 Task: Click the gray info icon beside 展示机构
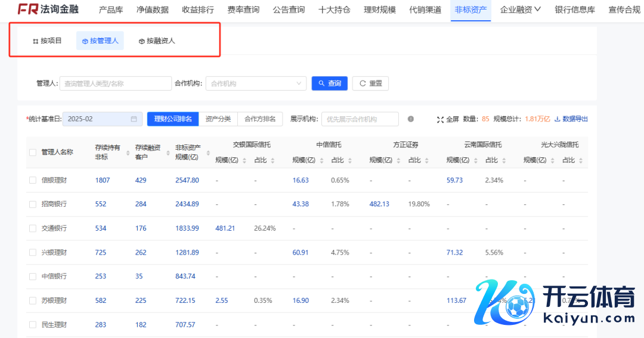(411, 119)
